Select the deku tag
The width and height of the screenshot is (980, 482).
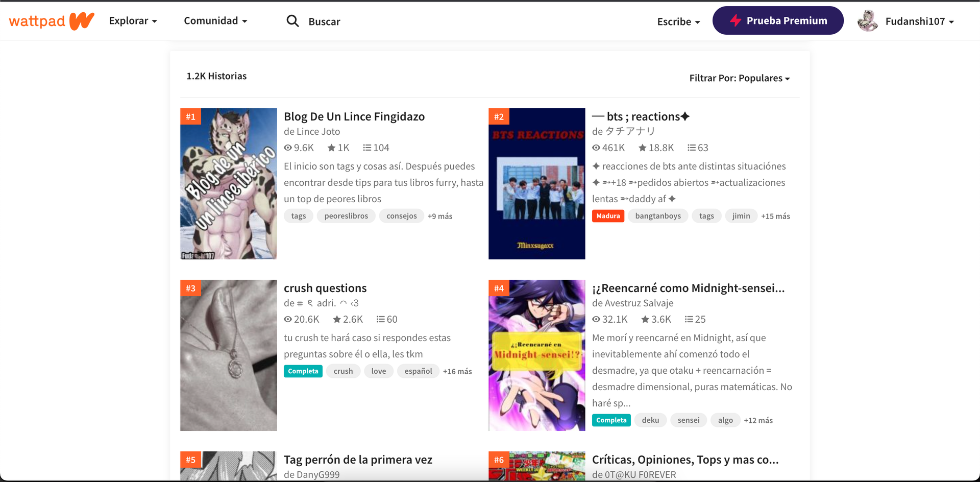point(650,420)
